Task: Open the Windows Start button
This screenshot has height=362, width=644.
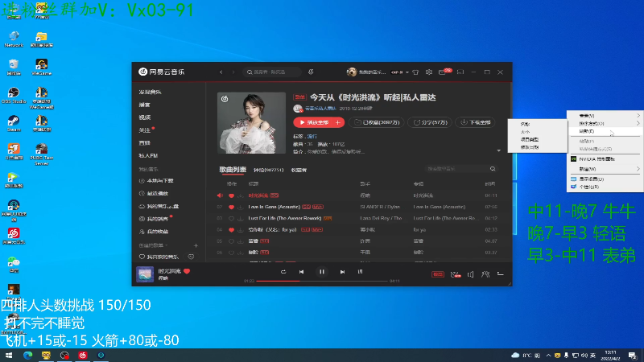Action: click(x=9, y=356)
